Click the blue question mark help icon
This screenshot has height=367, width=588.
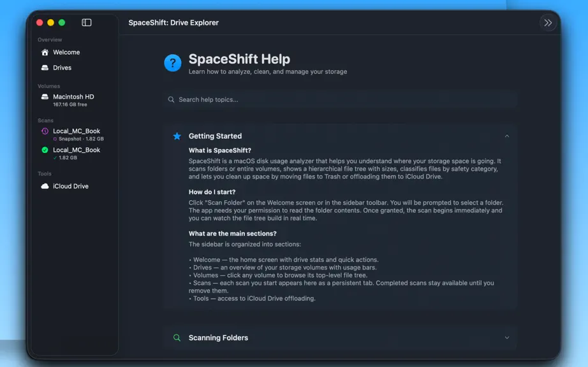click(x=173, y=63)
